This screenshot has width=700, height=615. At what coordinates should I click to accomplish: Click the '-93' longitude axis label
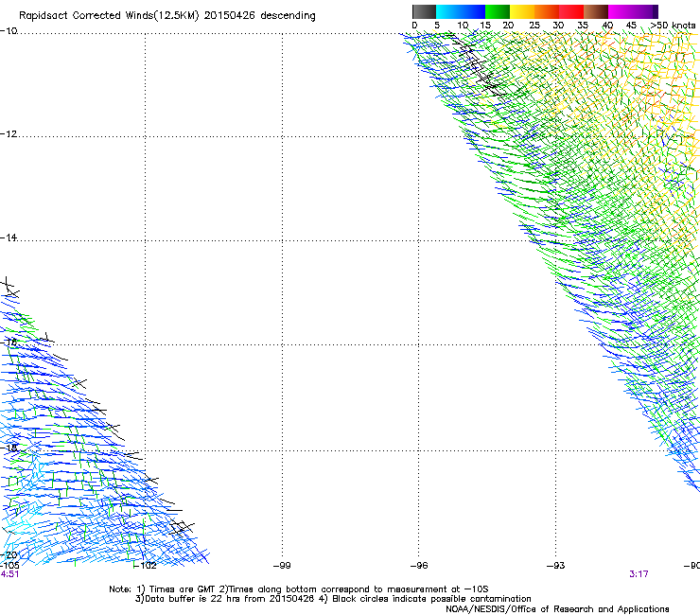point(556,566)
